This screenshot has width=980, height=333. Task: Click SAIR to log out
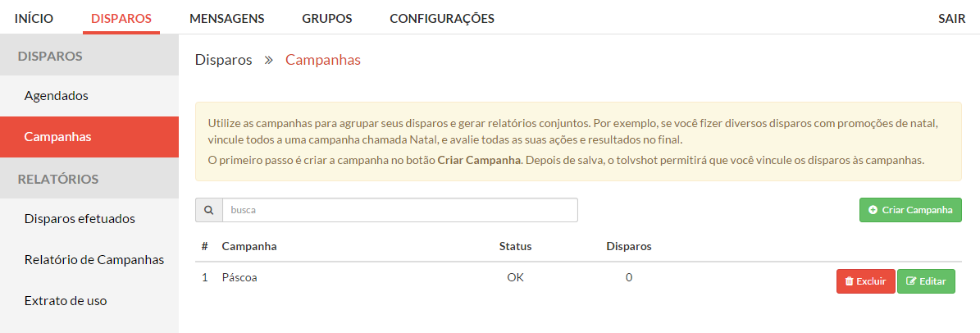tap(951, 18)
